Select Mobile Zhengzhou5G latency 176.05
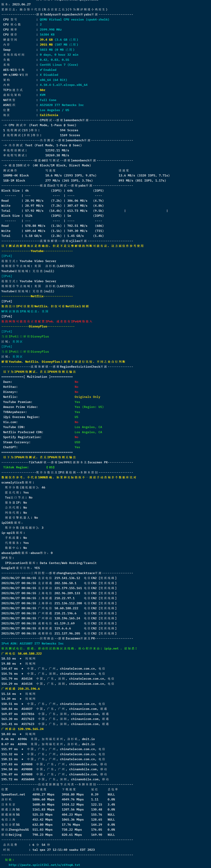Image resolution: width=211 pixels, height=868 pixels. point(97,830)
